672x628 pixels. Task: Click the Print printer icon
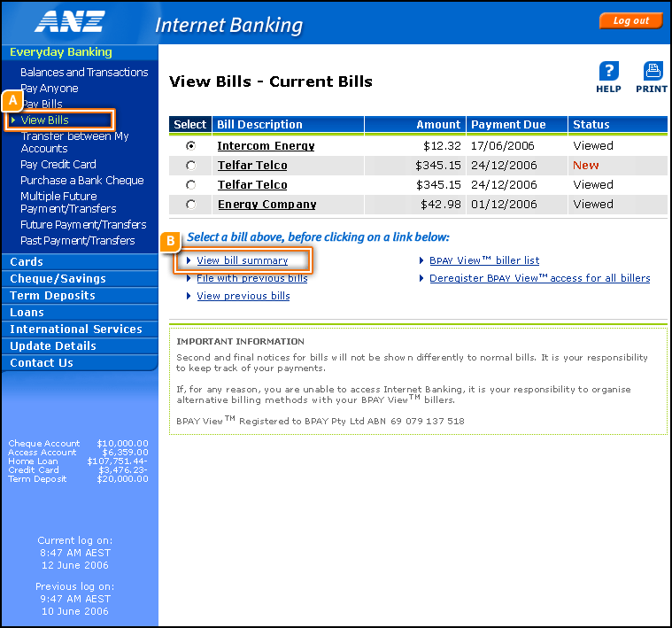pyautogui.click(x=653, y=71)
